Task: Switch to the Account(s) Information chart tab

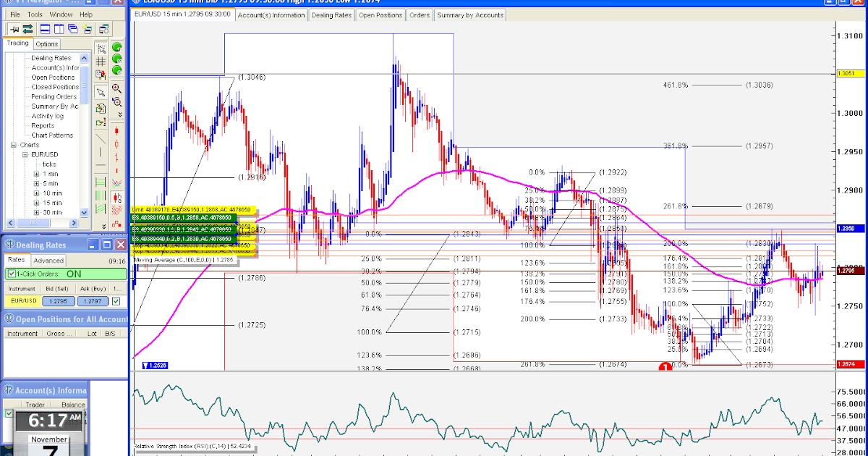Action: tap(271, 14)
